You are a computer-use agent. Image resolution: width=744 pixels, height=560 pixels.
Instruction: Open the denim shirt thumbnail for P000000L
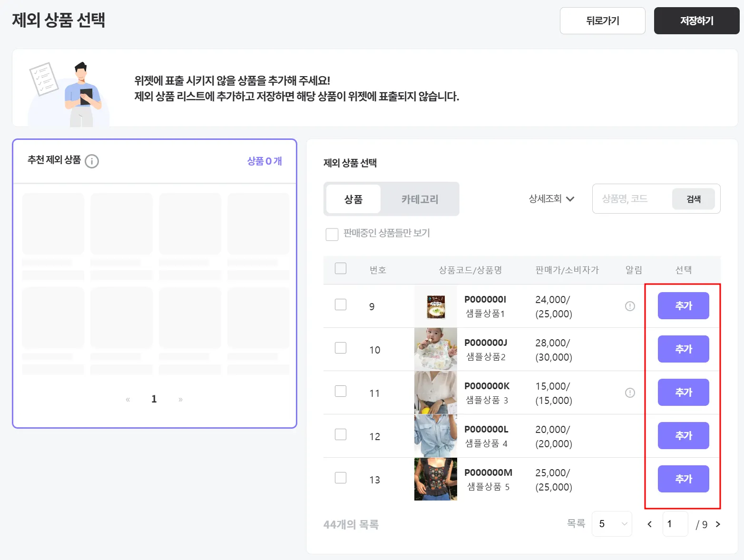(x=436, y=436)
